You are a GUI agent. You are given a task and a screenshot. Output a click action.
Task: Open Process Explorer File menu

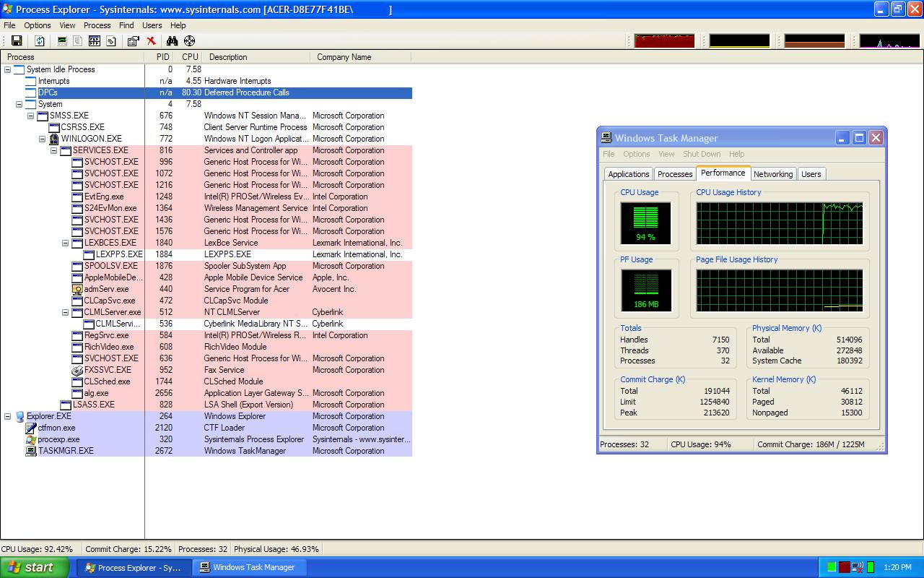click(9, 25)
